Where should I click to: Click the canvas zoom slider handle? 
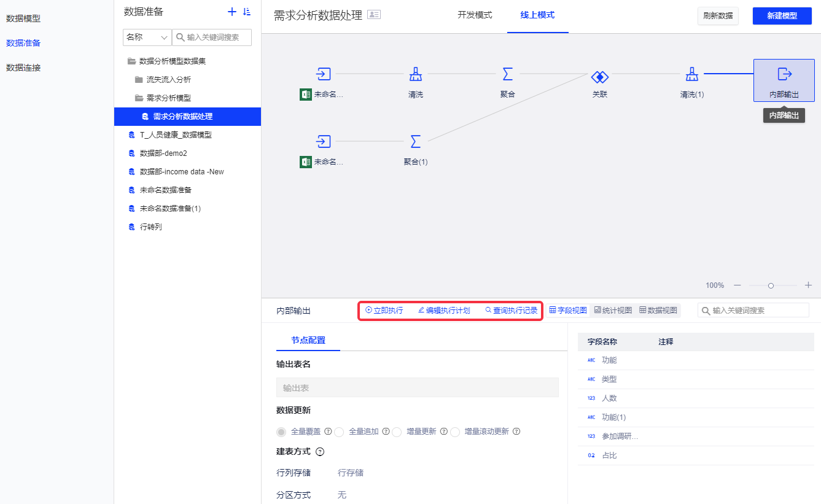coord(771,285)
